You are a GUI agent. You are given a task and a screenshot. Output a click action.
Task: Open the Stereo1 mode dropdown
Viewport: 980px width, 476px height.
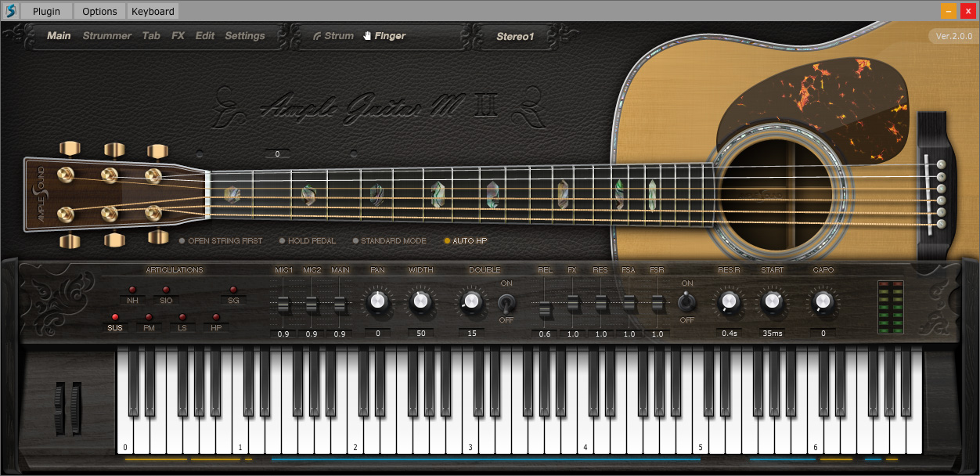click(515, 36)
